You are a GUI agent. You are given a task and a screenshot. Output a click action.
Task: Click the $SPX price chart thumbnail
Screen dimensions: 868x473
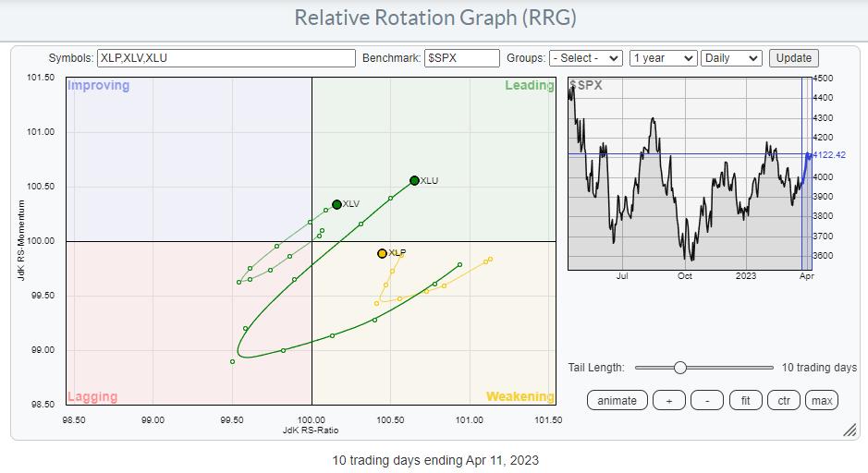684,174
